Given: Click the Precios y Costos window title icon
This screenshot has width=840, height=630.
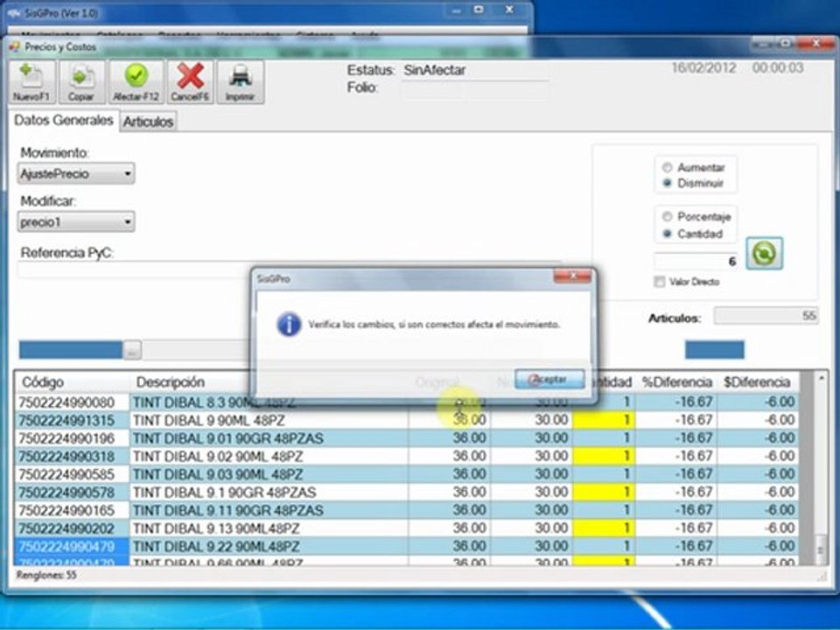Looking at the screenshot, I should click(x=15, y=46).
